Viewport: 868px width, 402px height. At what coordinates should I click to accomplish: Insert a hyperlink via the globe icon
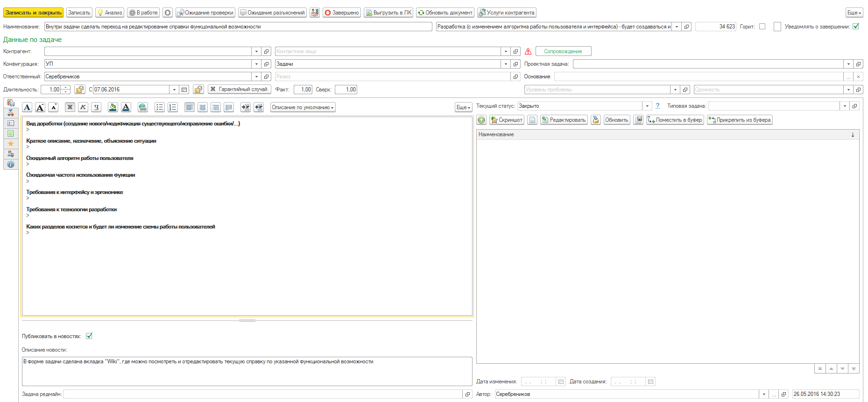pos(143,107)
